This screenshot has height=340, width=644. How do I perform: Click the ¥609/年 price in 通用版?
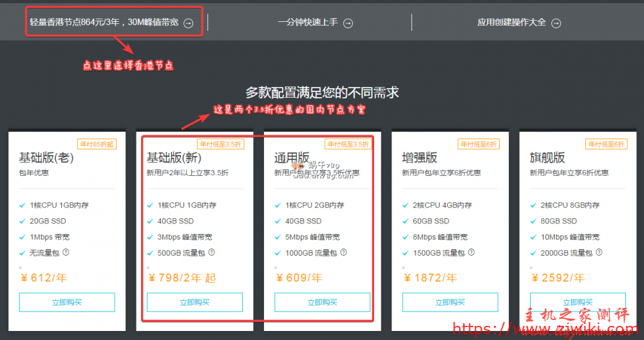coord(298,278)
